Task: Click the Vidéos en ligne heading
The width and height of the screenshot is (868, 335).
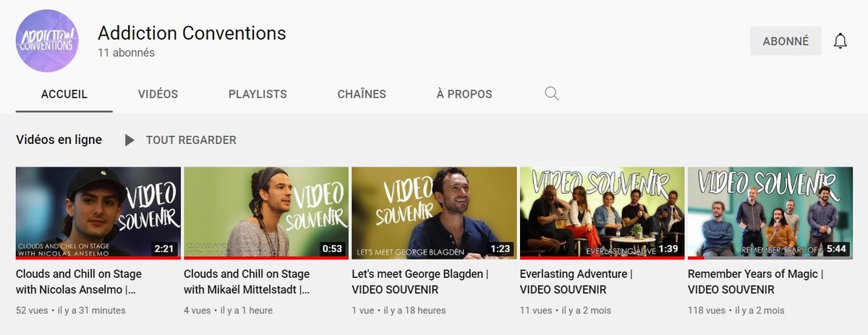Action: tap(59, 140)
